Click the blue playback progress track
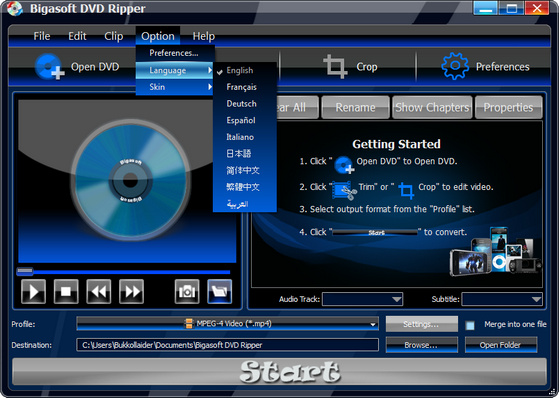 pos(131,272)
